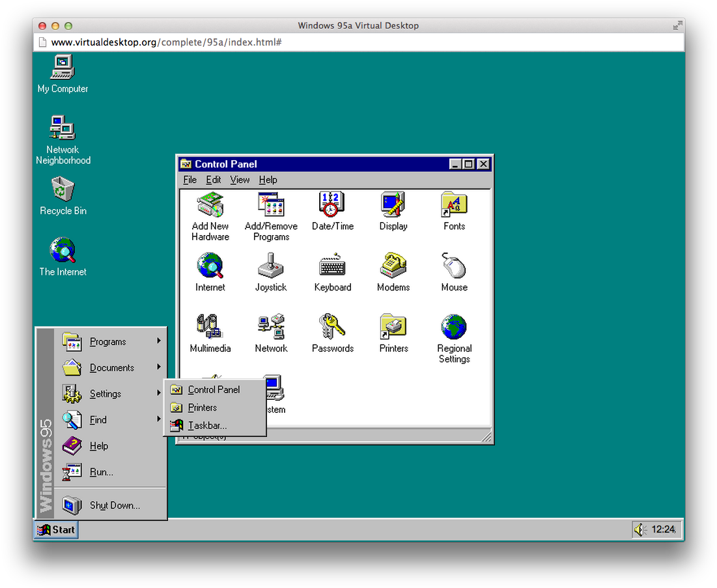This screenshot has height=588, width=717.
Task: Open the Display control panel
Action: [x=393, y=205]
